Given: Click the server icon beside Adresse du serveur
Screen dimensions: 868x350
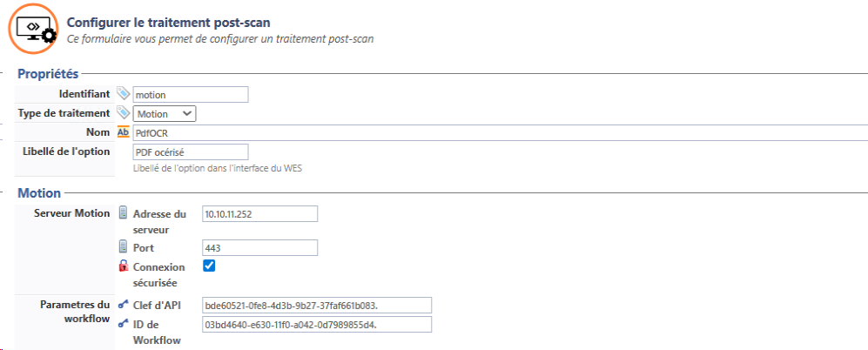Looking at the screenshot, I should click(123, 213).
